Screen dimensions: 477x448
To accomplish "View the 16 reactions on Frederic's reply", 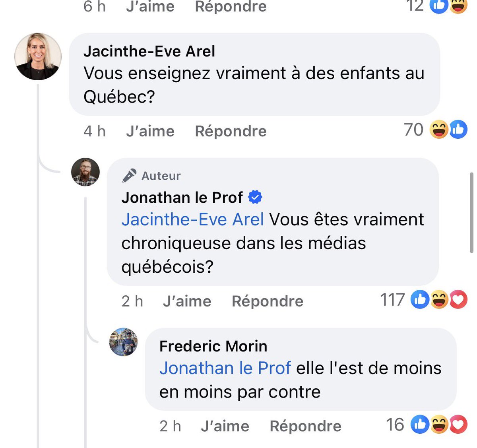I will click(x=395, y=425).
